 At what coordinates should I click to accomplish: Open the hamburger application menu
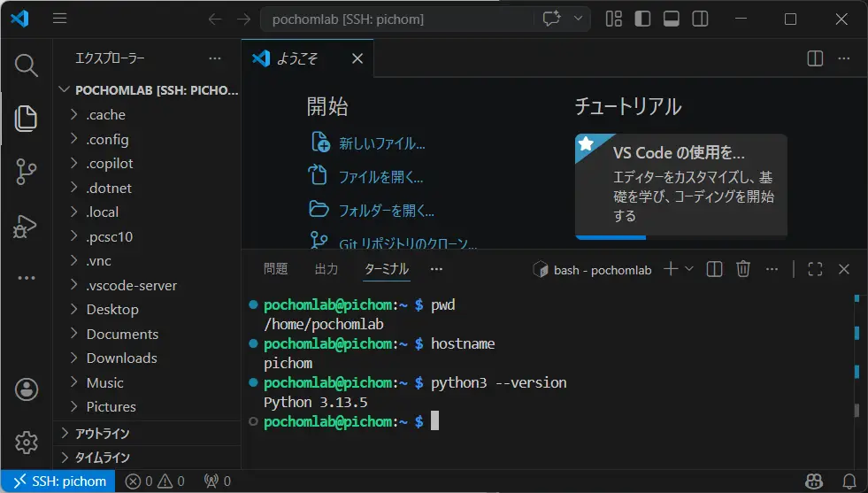[x=60, y=19]
